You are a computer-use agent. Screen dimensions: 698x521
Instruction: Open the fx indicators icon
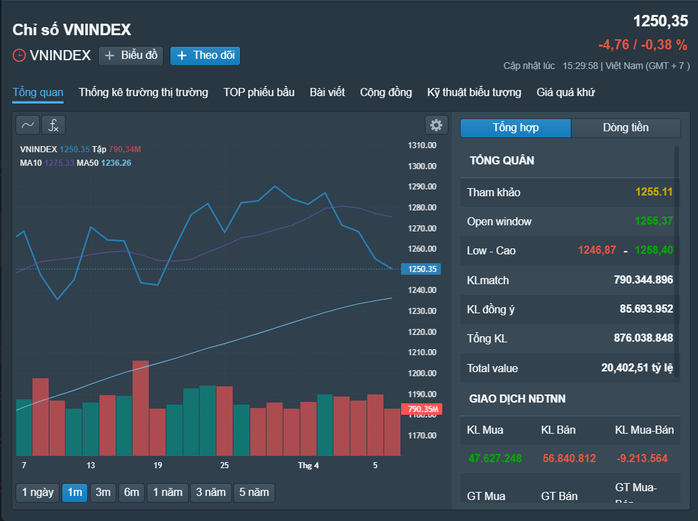(53, 125)
